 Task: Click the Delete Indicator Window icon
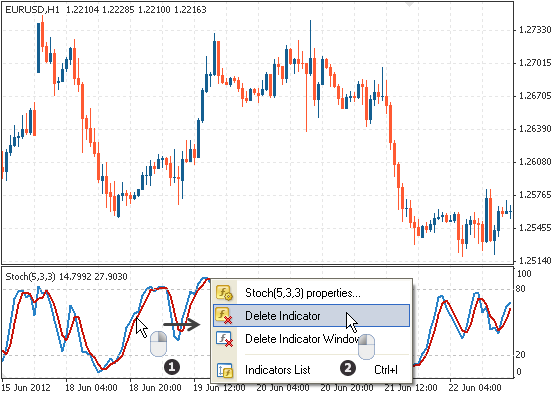coord(224,339)
